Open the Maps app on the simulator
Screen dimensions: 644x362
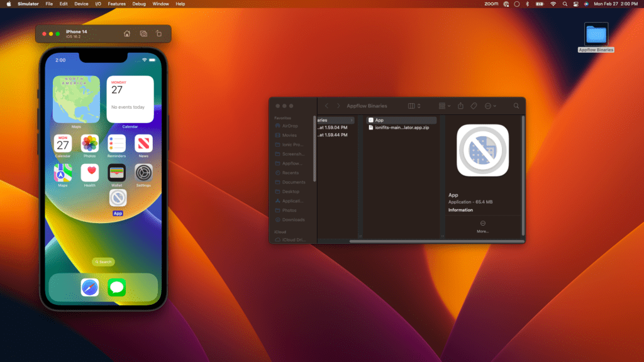click(x=63, y=173)
